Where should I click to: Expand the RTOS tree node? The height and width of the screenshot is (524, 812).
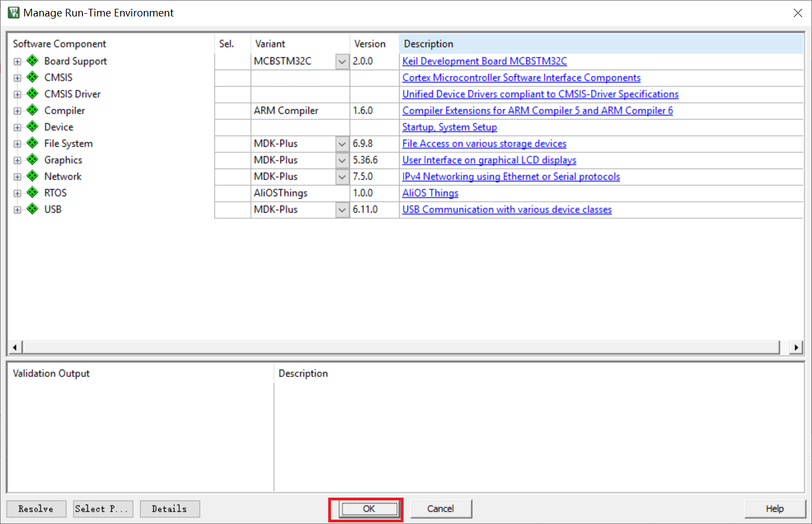tap(18, 193)
